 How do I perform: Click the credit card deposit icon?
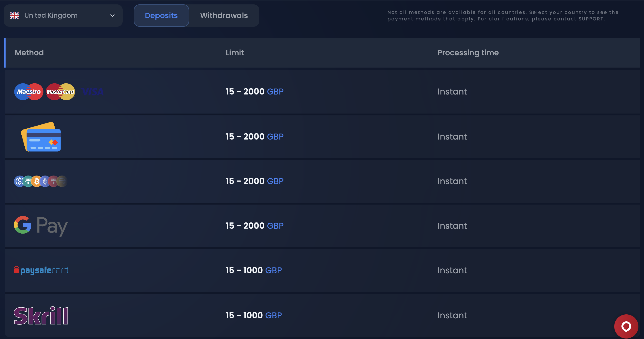41,136
